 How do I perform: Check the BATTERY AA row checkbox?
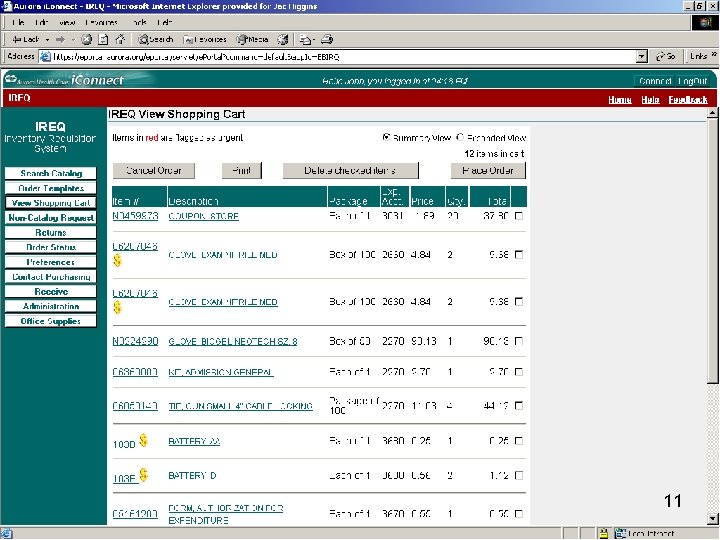click(519, 441)
